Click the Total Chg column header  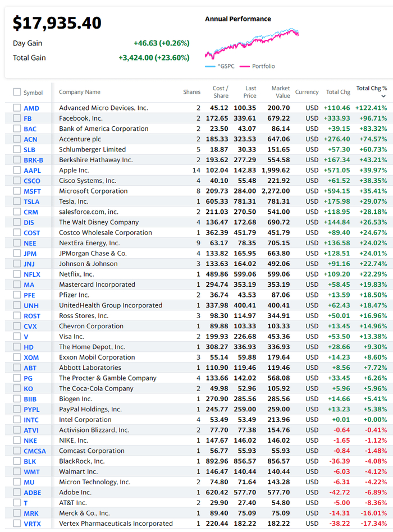point(338,92)
